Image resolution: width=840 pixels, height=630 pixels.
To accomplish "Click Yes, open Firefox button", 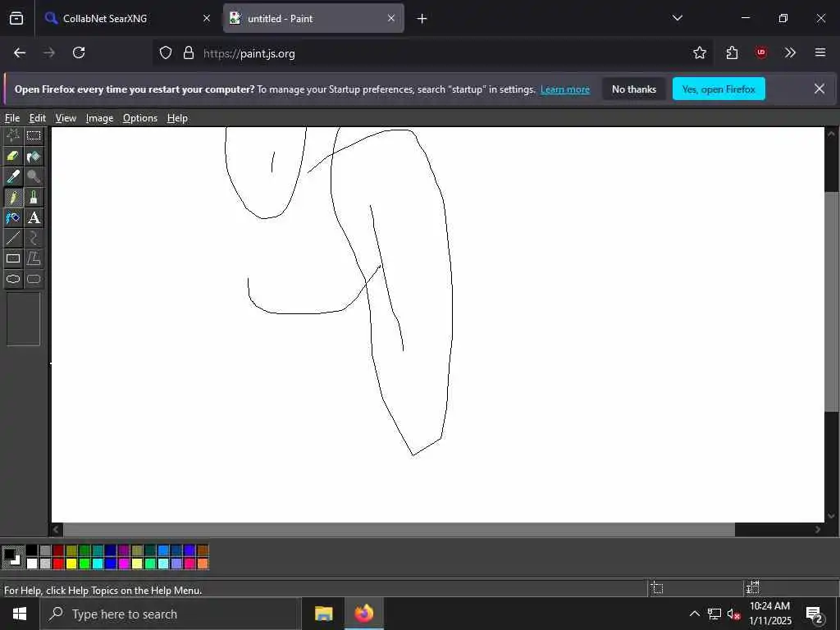I will pyautogui.click(x=719, y=89).
